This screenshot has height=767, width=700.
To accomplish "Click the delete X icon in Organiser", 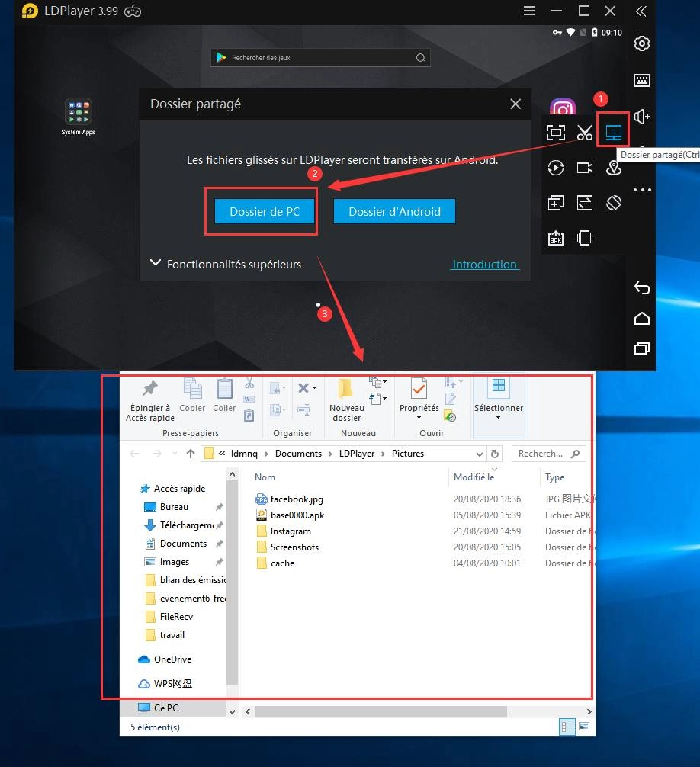I will coord(303,388).
